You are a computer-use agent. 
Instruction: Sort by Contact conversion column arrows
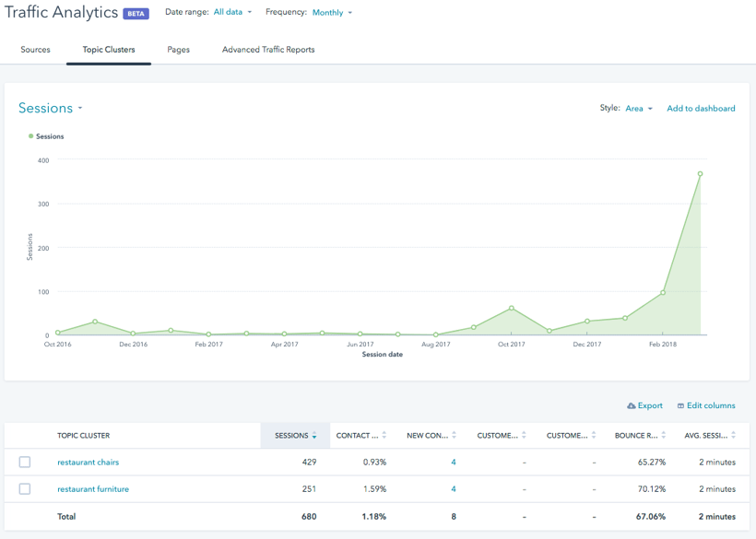click(x=384, y=436)
